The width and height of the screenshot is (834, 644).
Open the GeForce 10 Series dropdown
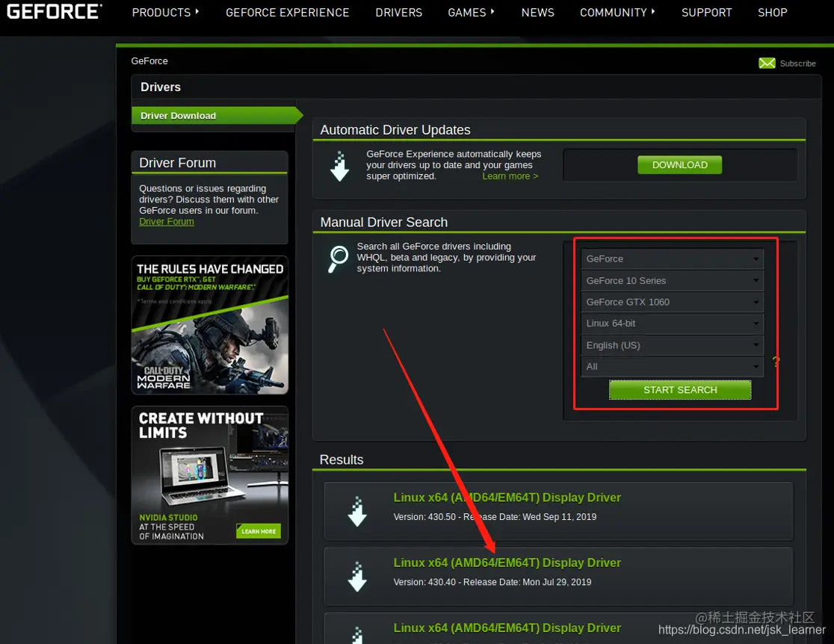672,280
